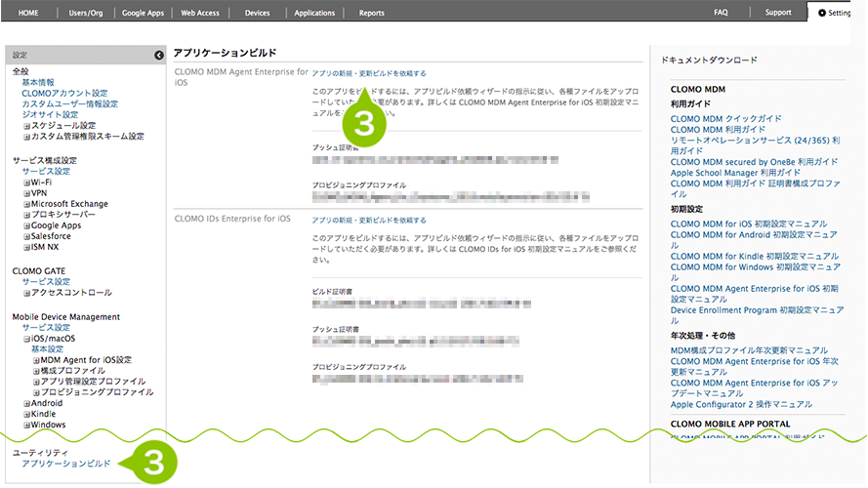This screenshot has height=488, width=868.
Task: Open アプリケーションビルド utility link
Action: tap(65, 464)
